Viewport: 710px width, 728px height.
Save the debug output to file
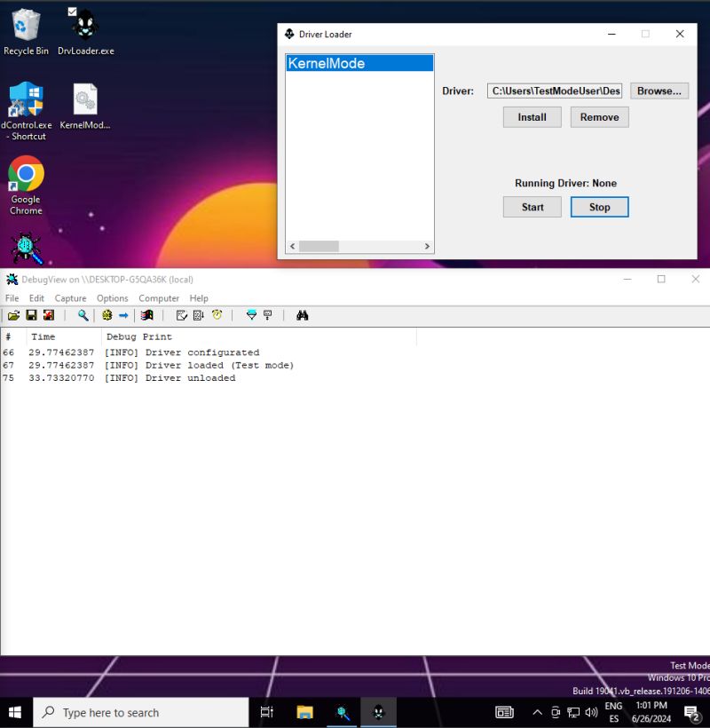click(31, 315)
